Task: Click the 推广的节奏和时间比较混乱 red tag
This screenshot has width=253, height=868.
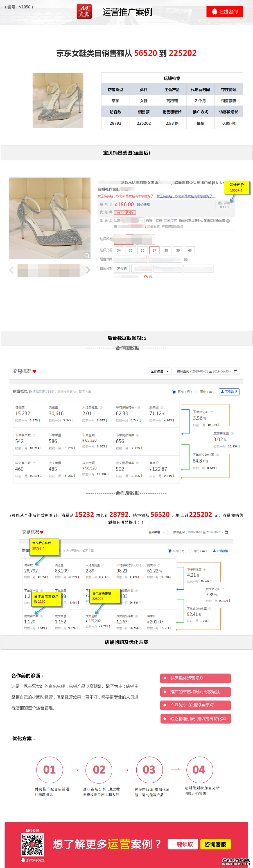Action: [195, 692]
